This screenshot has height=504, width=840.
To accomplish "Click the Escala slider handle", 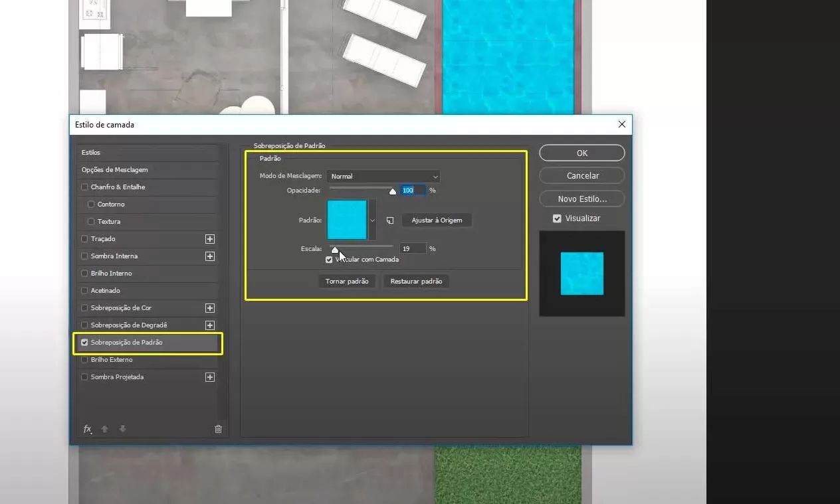I will pos(335,250).
